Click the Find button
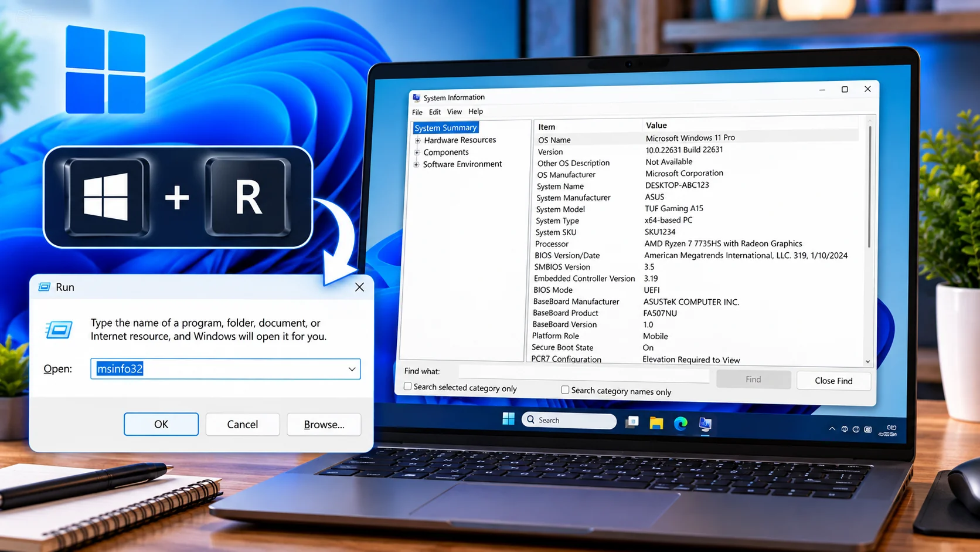Screen dimensions: 980x552 pos(753,380)
